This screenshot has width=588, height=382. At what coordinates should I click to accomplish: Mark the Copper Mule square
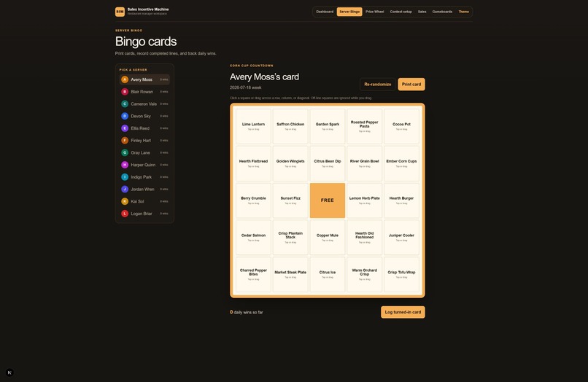pyautogui.click(x=328, y=238)
